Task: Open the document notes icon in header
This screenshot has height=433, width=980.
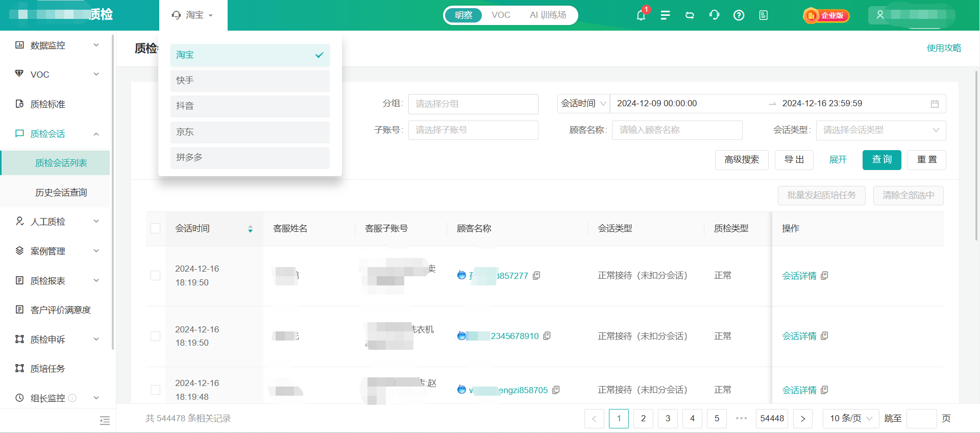Action: click(763, 15)
